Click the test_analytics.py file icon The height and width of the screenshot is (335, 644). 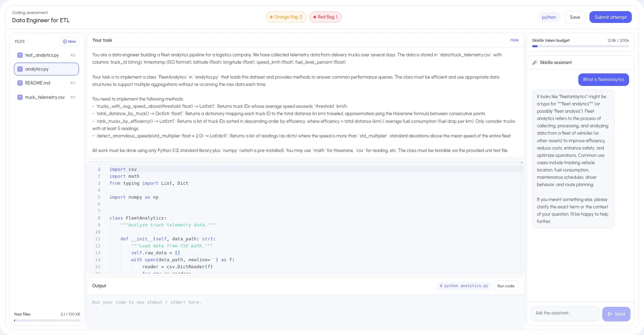point(20,55)
